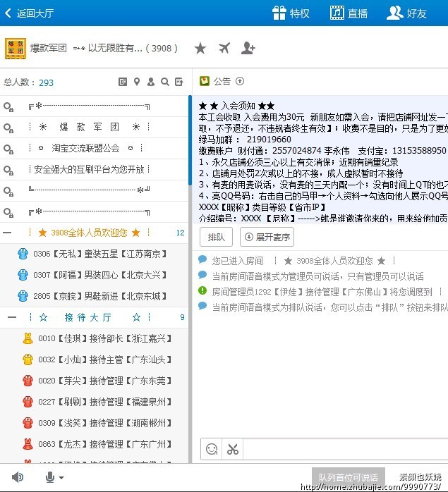Open the 直播 live broadcast icon

pyautogui.click(x=337, y=13)
